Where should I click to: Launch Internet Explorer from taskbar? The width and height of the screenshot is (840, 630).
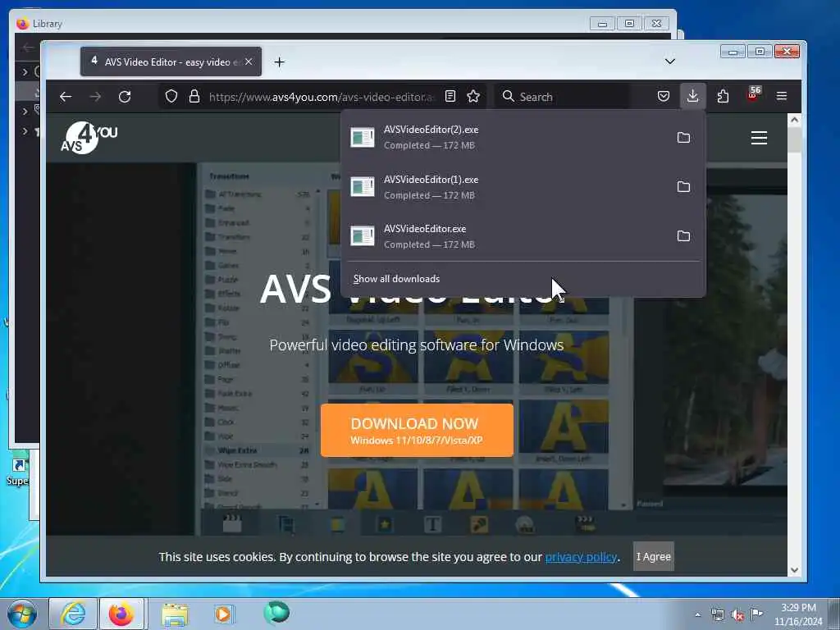coord(73,614)
